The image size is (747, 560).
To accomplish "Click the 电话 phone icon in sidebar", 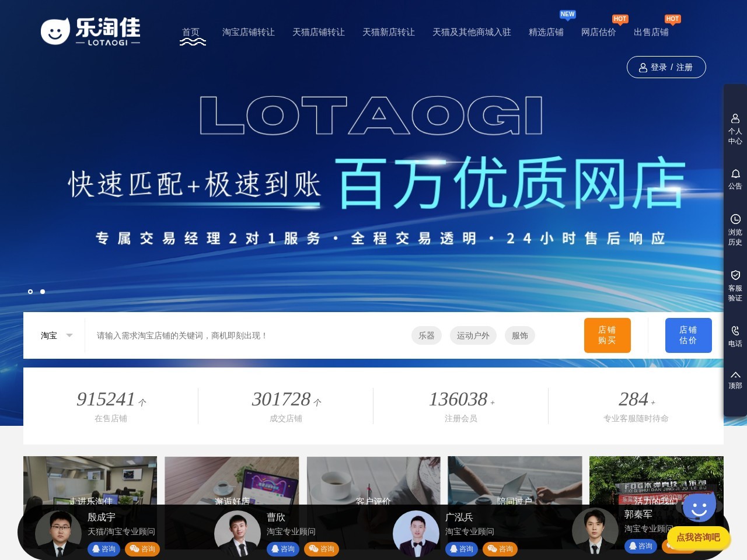I will pyautogui.click(x=735, y=336).
